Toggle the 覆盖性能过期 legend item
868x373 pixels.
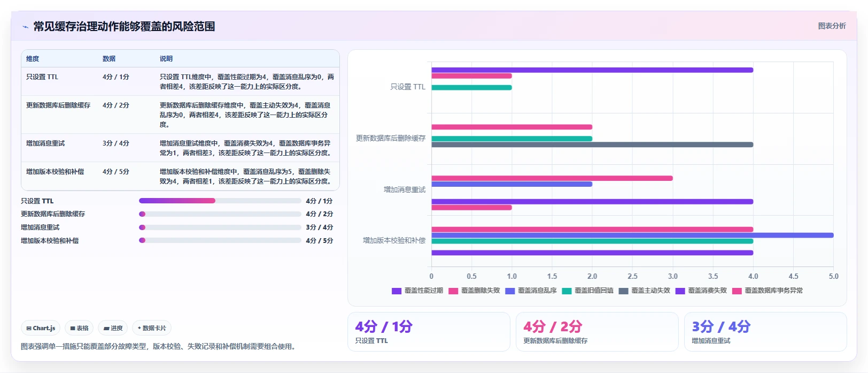(417, 291)
